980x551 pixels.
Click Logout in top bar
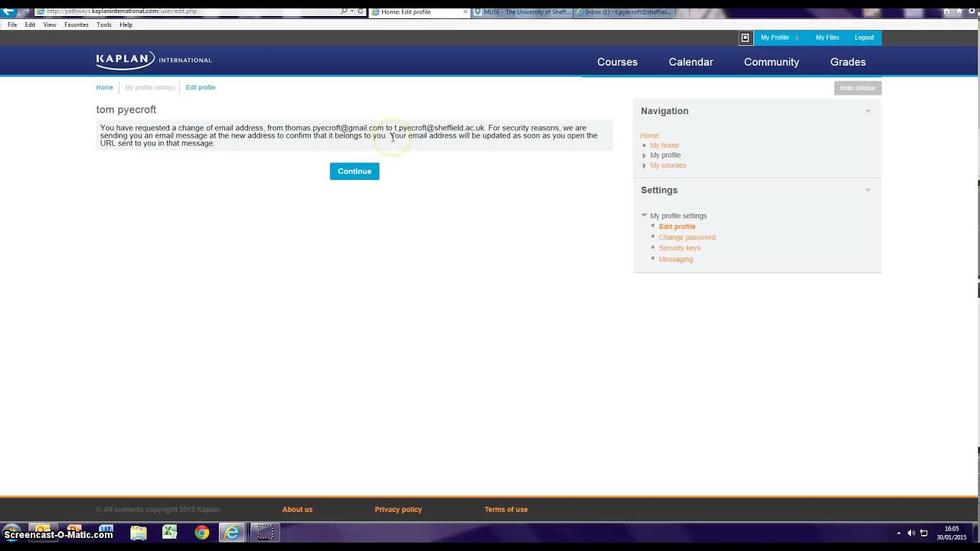click(864, 37)
